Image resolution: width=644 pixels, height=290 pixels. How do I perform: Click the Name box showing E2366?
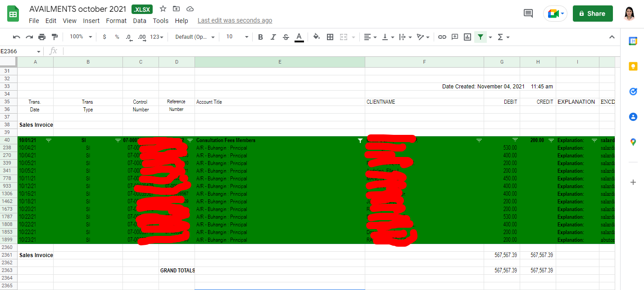pos(21,51)
